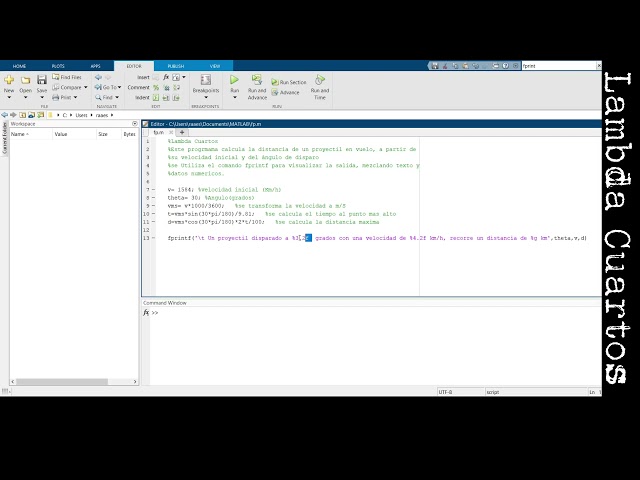The height and width of the screenshot is (480, 640).
Task: Close the fp.m editor tab
Action: (171, 132)
